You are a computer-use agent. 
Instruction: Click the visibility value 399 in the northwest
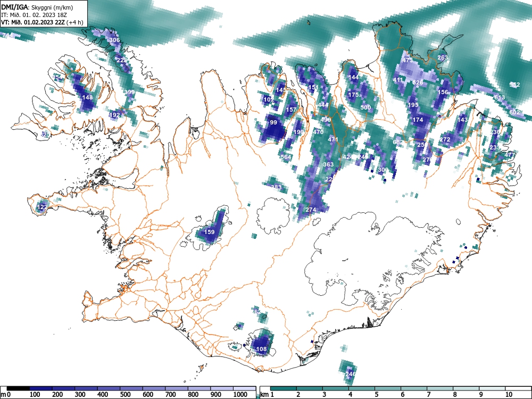129,92
